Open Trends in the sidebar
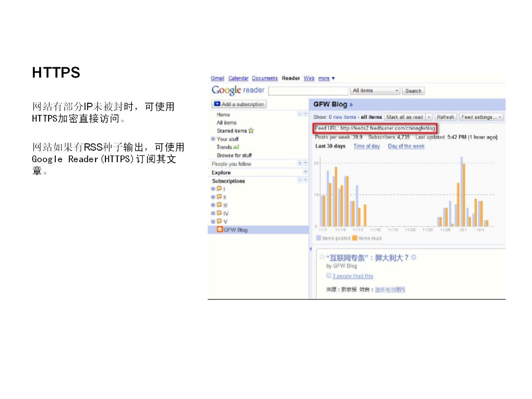Image resolution: width=532 pixels, height=399 pixels. pyautogui.click(x=224, y=147)
